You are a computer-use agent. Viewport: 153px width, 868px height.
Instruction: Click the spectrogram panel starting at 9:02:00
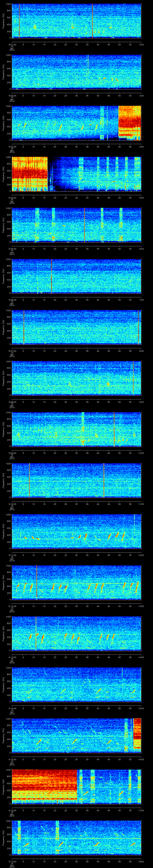[77, 72]
